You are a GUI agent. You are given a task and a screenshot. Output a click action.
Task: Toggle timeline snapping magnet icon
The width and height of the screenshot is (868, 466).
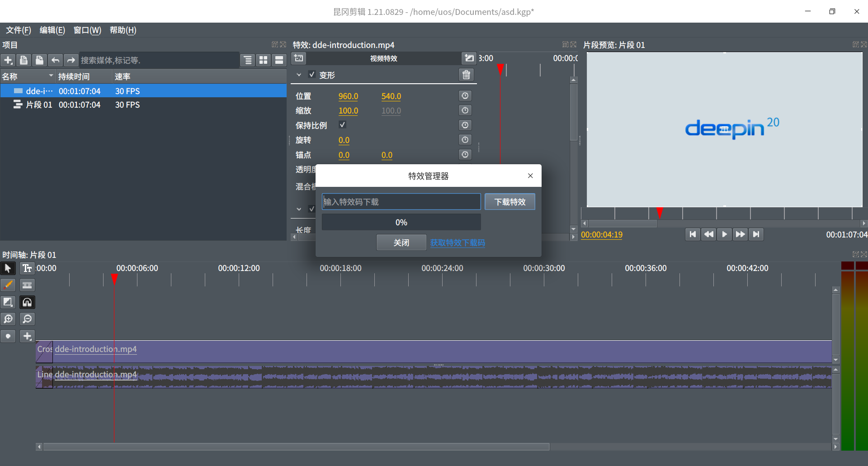point(27,302)
